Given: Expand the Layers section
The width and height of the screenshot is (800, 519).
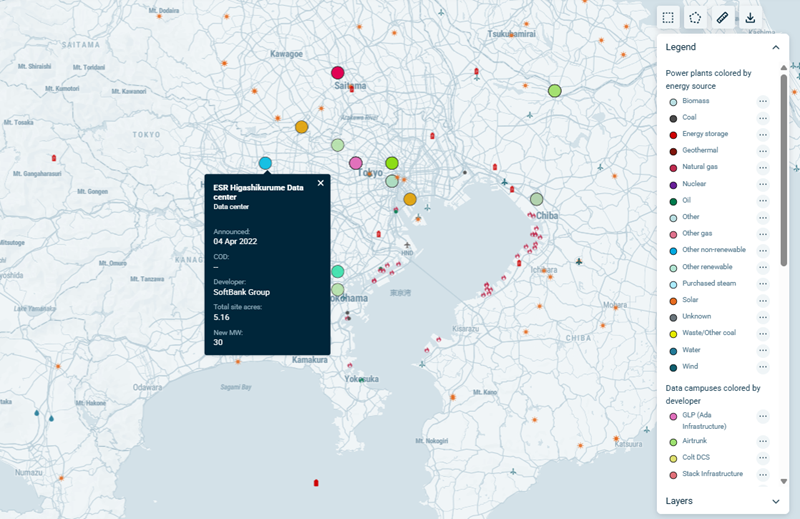Looking at the screenshot, I should tap(775, 500).
